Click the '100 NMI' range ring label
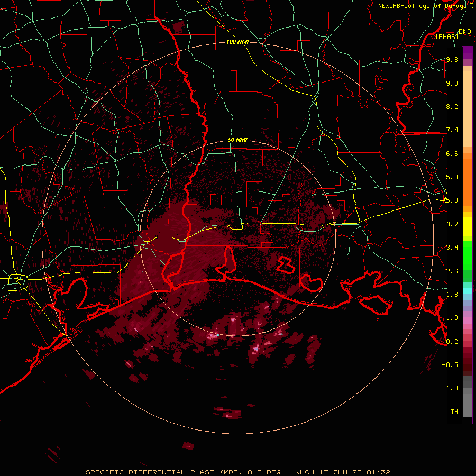This screenshot has height=476, width=476. point(237,42)
